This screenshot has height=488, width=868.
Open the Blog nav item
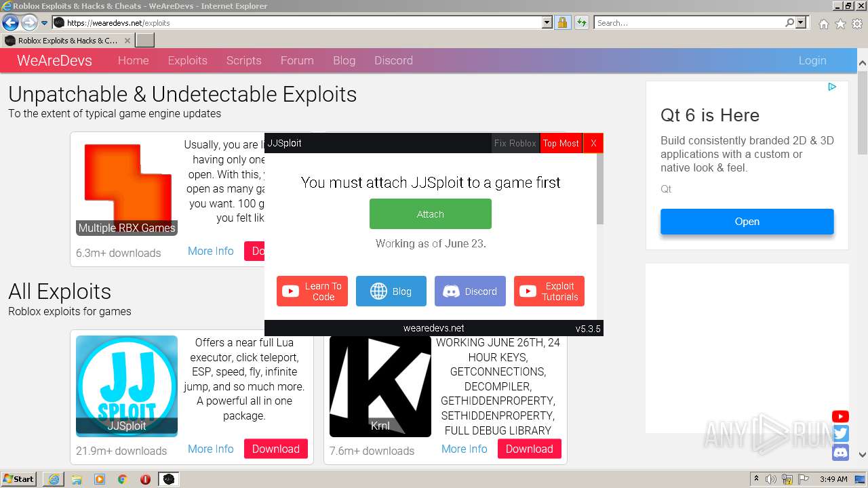344,60
